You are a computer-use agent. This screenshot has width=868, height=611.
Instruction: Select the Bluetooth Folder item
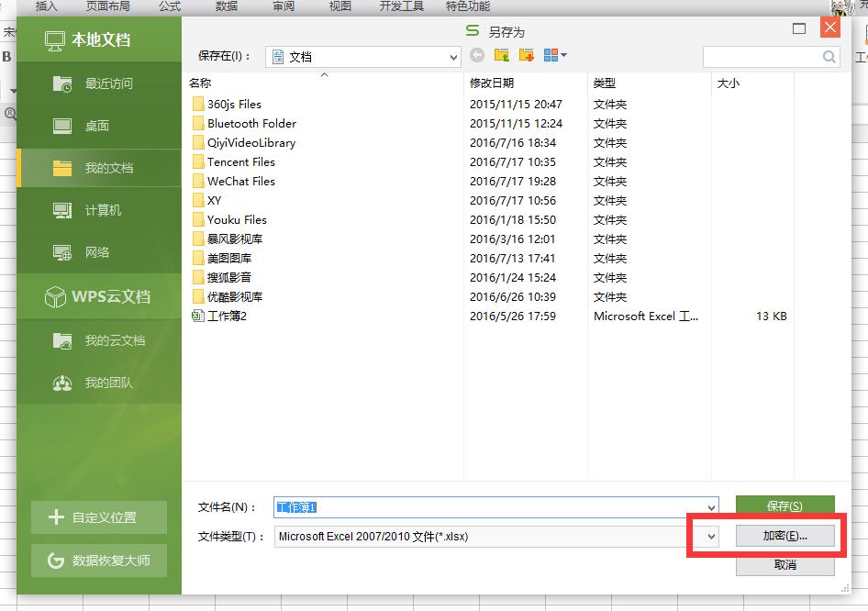(x=244, y=124)
